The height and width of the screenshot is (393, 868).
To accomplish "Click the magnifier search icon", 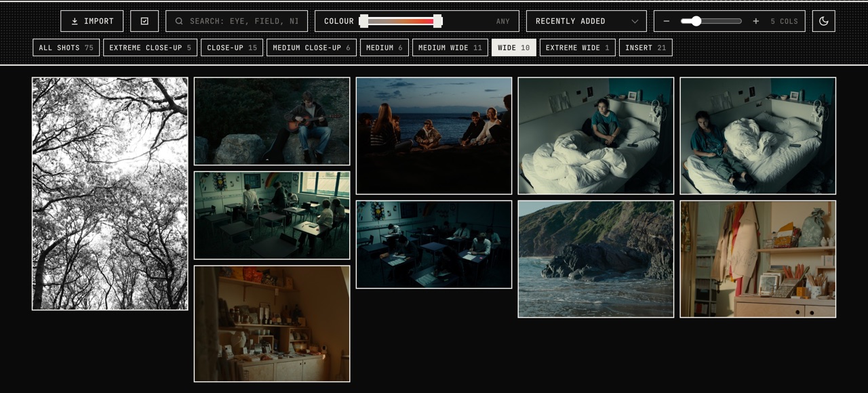I will [x=179, y=21].
